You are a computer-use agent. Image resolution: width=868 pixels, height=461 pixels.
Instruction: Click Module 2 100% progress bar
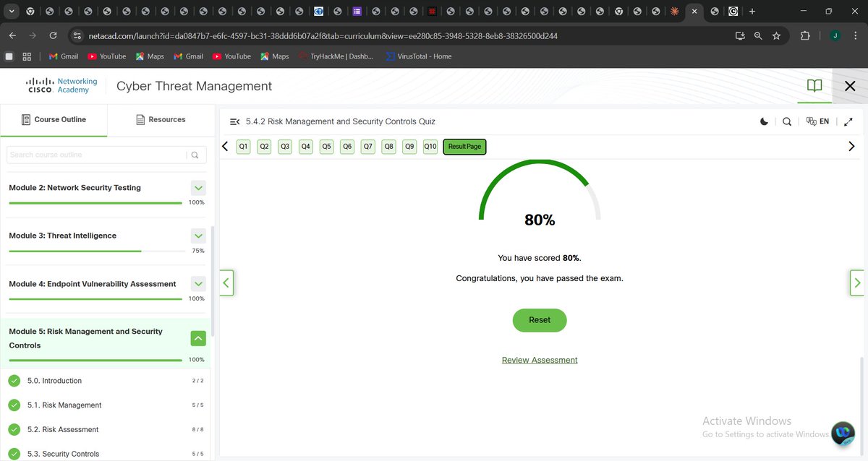95,203
